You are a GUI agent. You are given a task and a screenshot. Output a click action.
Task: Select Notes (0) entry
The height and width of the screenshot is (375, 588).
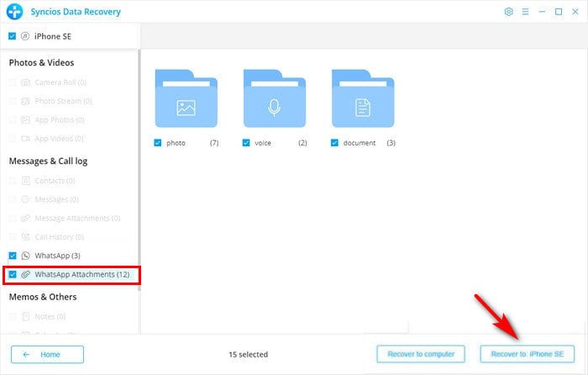coord(50,316)
